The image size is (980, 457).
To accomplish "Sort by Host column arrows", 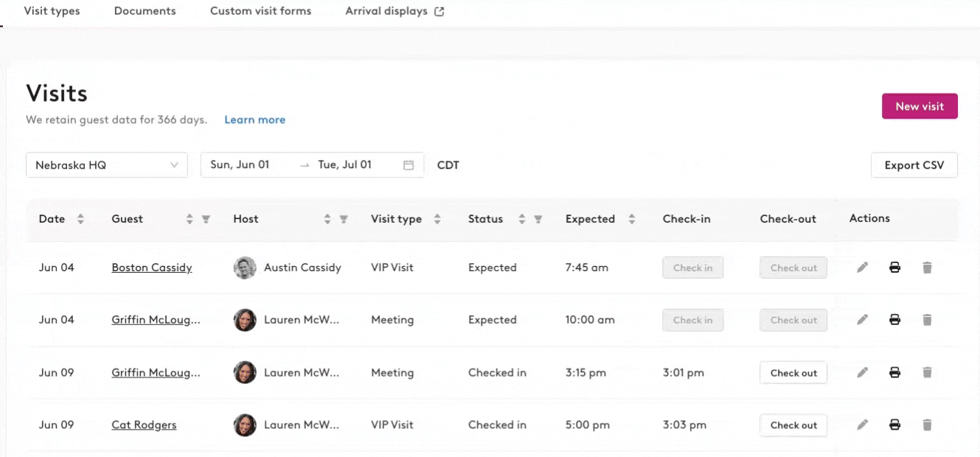I will (x=327, y=219).
